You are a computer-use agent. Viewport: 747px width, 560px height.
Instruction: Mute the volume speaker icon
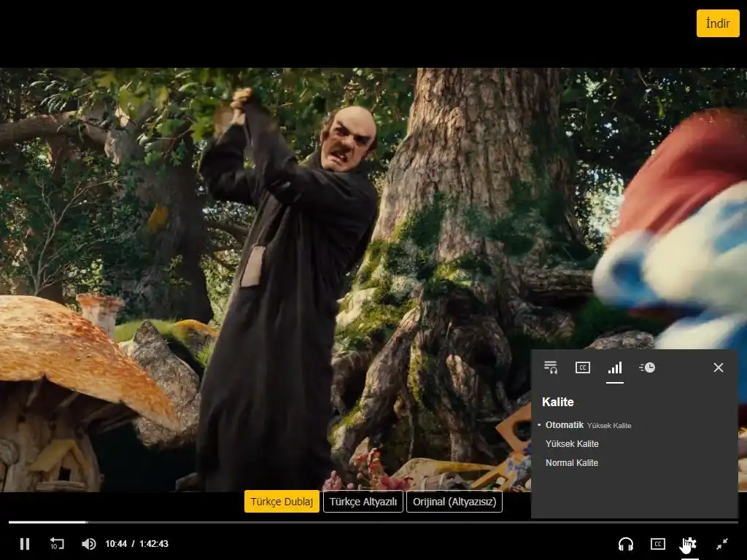click(x=88, y=544)
